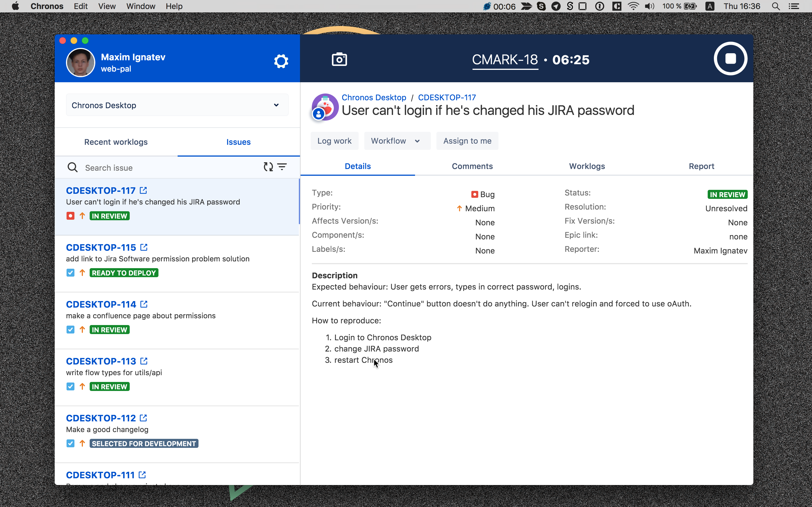
Task: Click the Assign to me button
Action: point(467,141)
